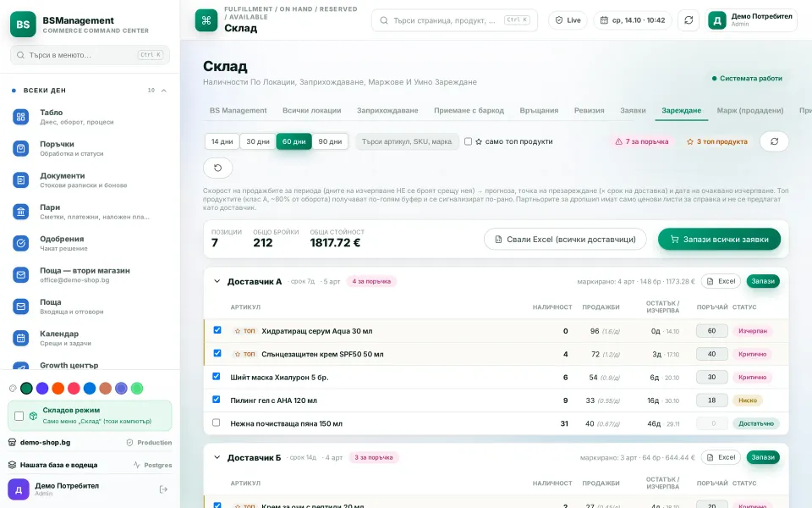Screen dimensions: 812x508
Task: Check Нежна почистваща пяна 150 мл row
Action: click(217, 423)
